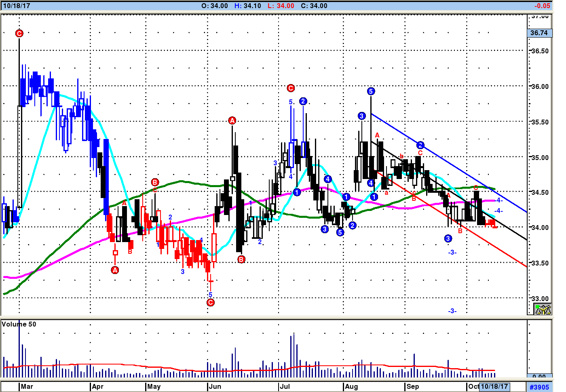Select the red circled C marker at March high
Image resolution: width=566 pixels, height=392 pixels.
tap(19, 33)
